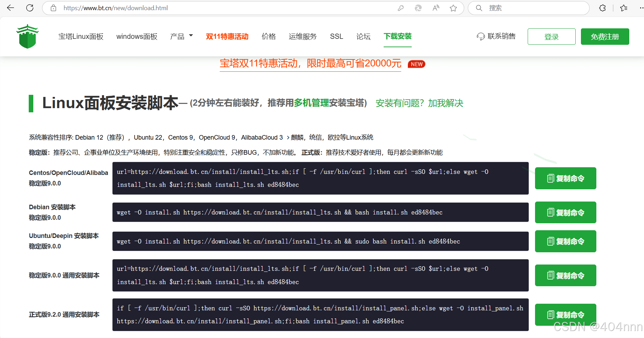This screenshot has height=338, width=644.
Task: Click the search magnifier icon
Action: 479,8
